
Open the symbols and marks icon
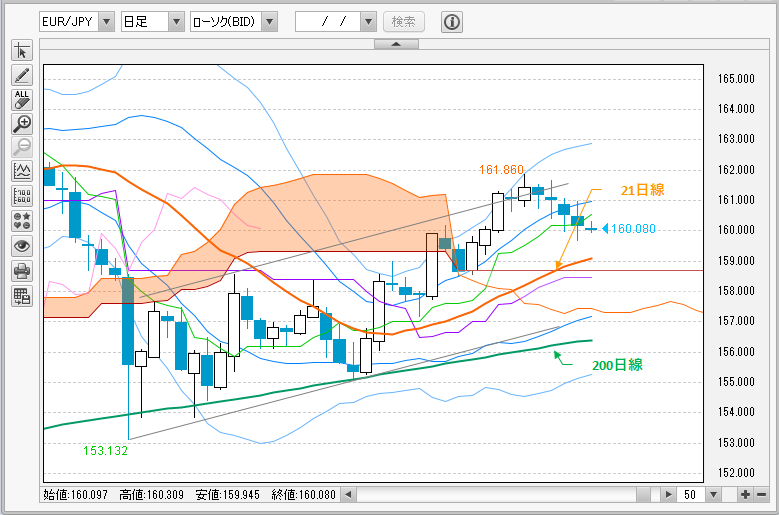pyautogui.click(x=22, y=221)
